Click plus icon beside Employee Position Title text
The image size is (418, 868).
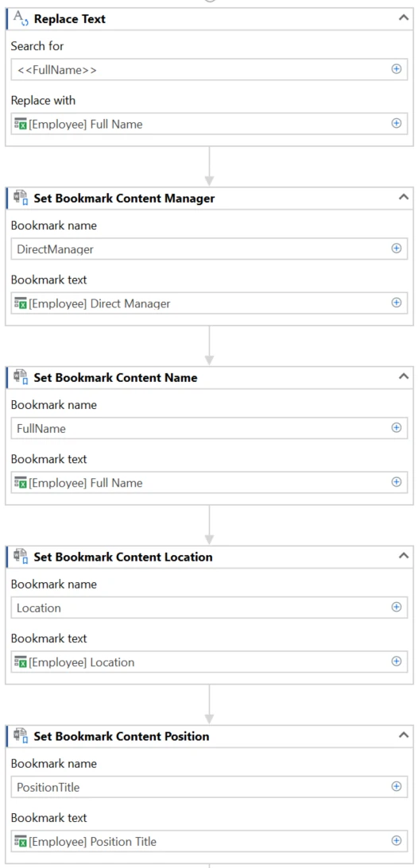pos(397,841)
